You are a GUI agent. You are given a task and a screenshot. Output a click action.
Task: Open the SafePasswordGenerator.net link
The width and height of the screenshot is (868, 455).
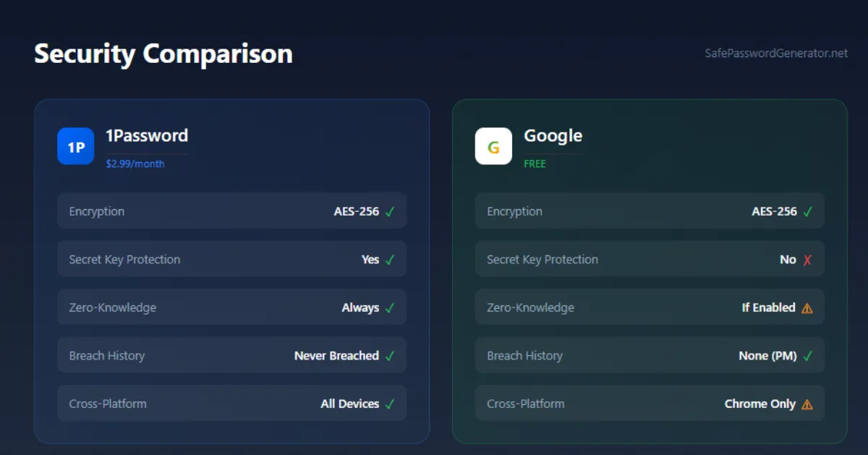click(x=776, y=54)
